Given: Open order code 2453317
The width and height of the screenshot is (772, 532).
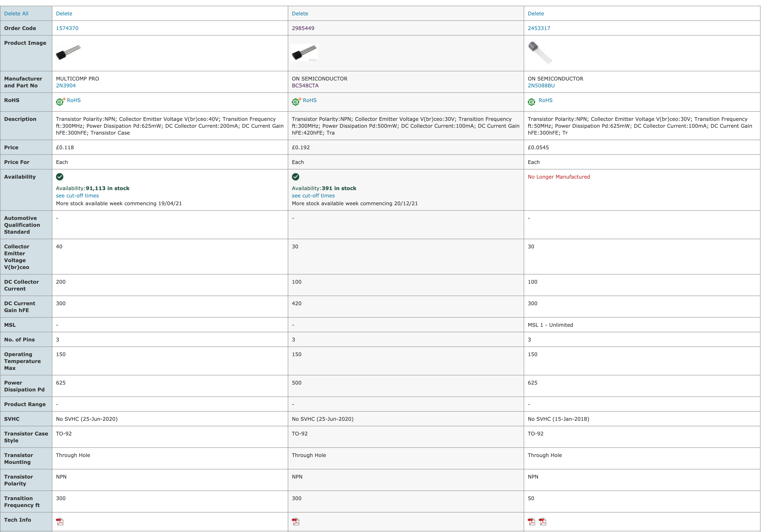Looking at the screenshot, I should click(x=539, y=28).
